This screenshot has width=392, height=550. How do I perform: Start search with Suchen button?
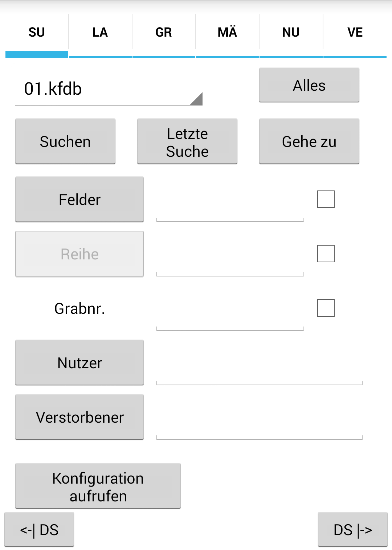(65, 141)
